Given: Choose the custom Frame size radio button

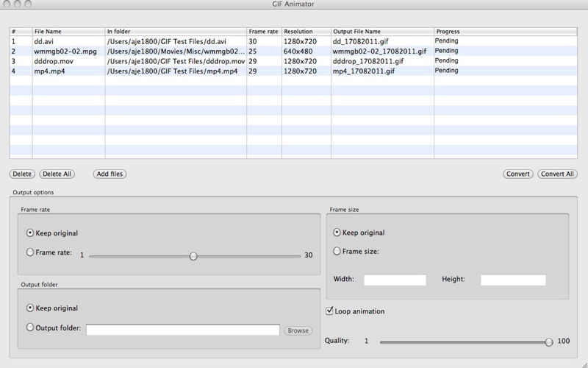Looking at the screenshot, I should [x=337, y=251].
